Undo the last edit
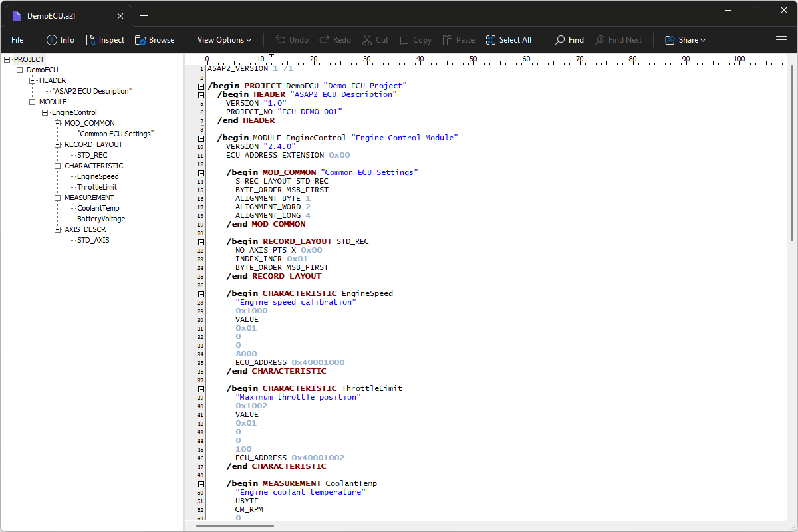The height and width of the screenshot is (532, 798). point(292,40)
